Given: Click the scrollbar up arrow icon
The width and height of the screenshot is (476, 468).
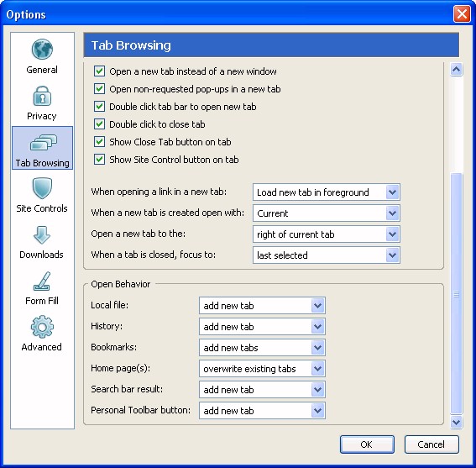Looking at the screenshot, I should [456, 70].
